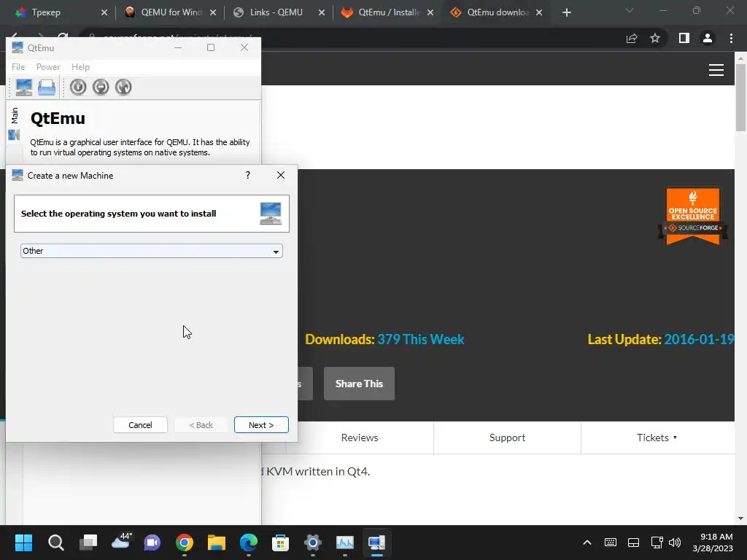Open the Support tab on SourceForge
This screenshot has height=560, width=747.
pyautogui.click(x=508, y=437)
